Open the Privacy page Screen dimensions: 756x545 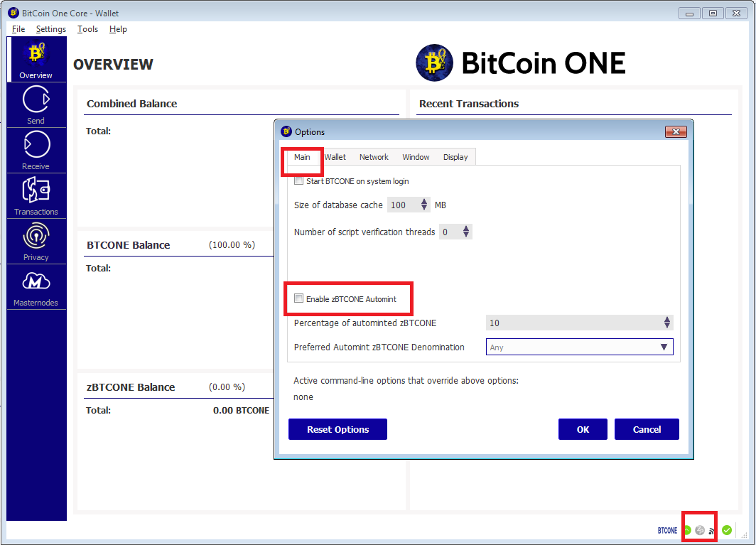[x=36, y=241]
